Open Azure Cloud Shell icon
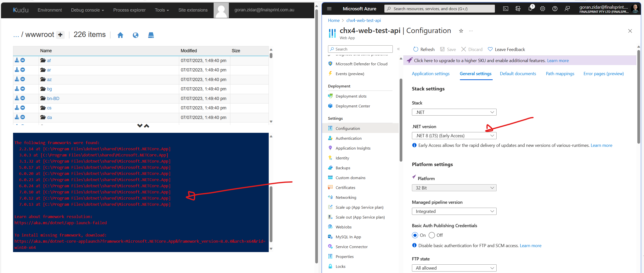644x273 pixels. click(x=505, y=9)
